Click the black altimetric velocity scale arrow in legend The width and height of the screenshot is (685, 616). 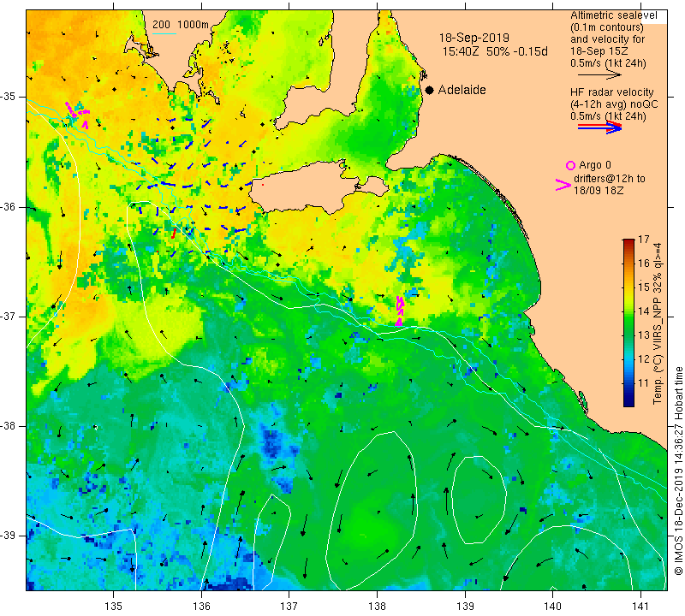coord(599,74)
